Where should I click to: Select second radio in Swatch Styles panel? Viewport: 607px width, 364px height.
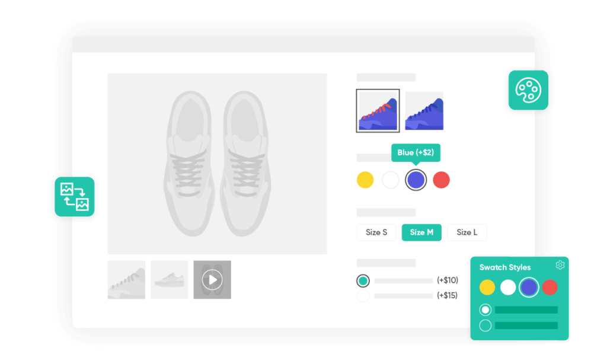click(485, 325)
